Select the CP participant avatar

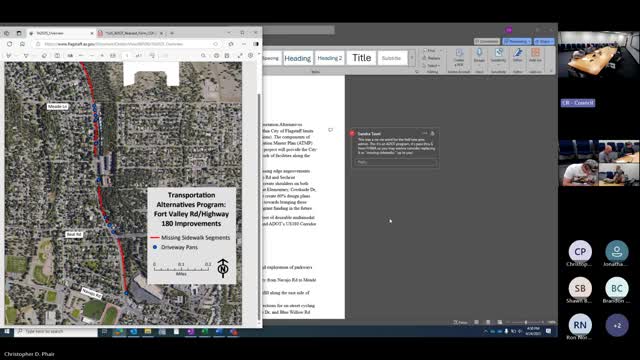pyautogui.click(x=580, y=252)
